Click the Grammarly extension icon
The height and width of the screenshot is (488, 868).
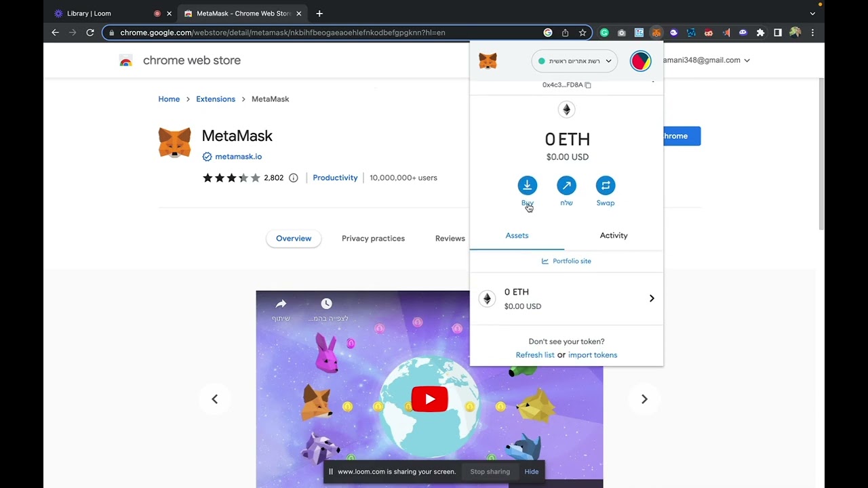(x=604, y=33)
